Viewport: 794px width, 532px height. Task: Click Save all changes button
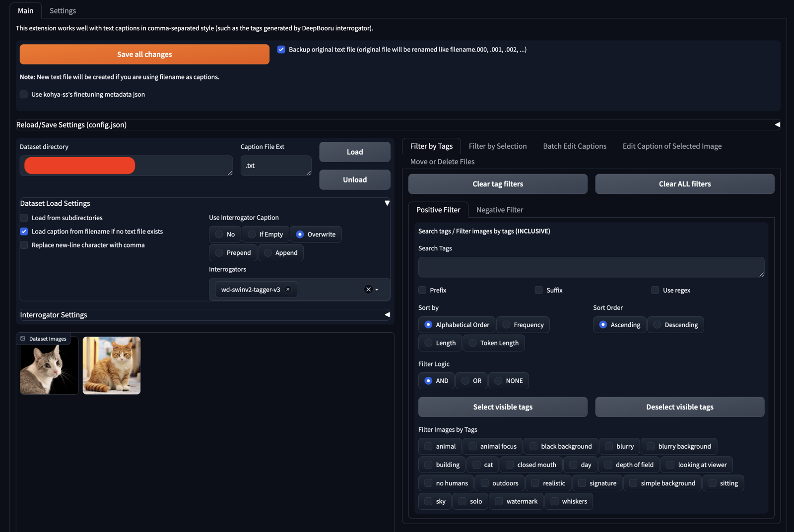pyautogui.click(x=144, y=55)
